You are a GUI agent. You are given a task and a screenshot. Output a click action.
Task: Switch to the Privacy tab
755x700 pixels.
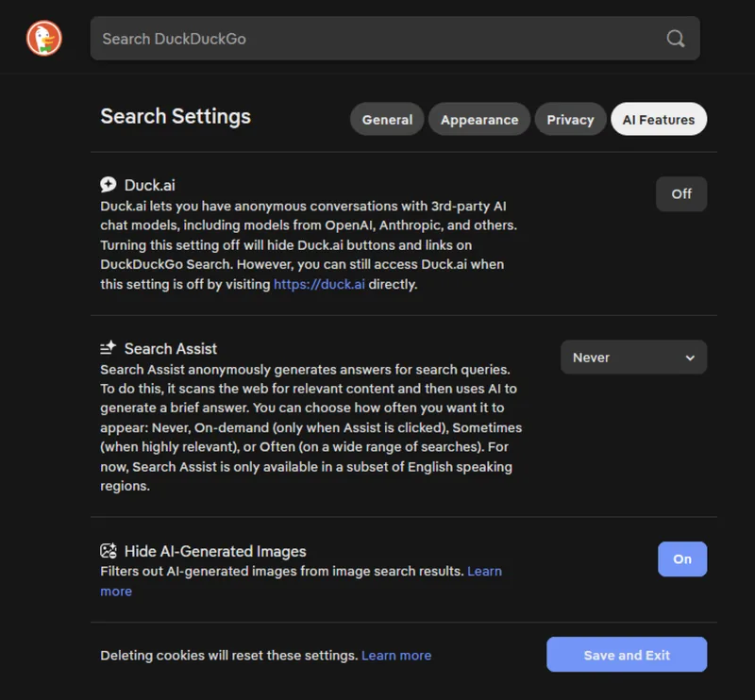[x=570, y=119]
